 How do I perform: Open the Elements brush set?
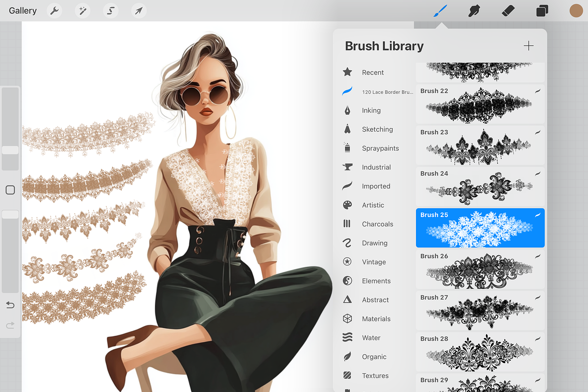pyautogui.click(x=376, y=281)
